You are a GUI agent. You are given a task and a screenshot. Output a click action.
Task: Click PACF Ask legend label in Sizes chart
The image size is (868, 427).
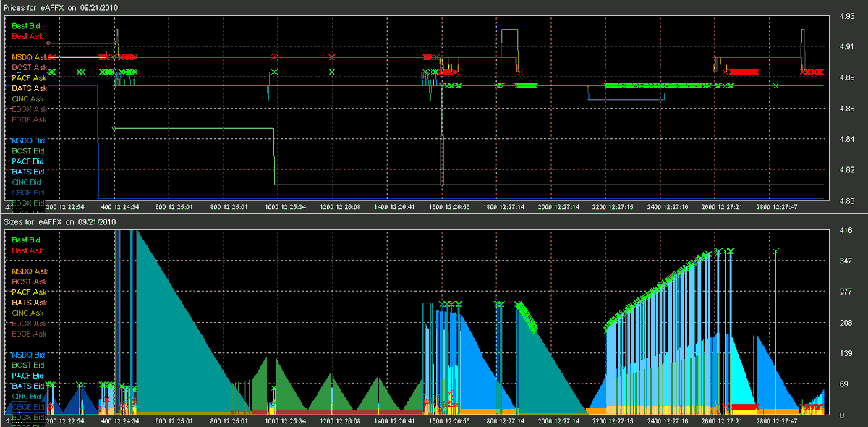29,292
